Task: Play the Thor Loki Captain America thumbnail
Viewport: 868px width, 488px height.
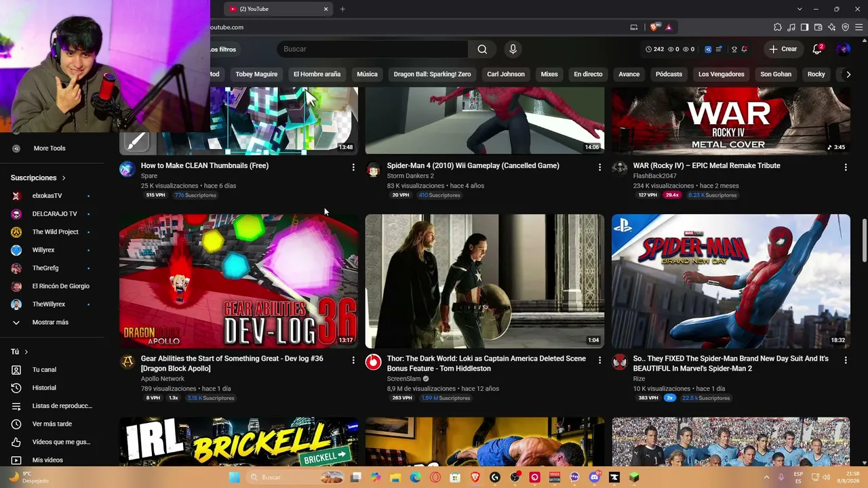Action: (485, 281)
